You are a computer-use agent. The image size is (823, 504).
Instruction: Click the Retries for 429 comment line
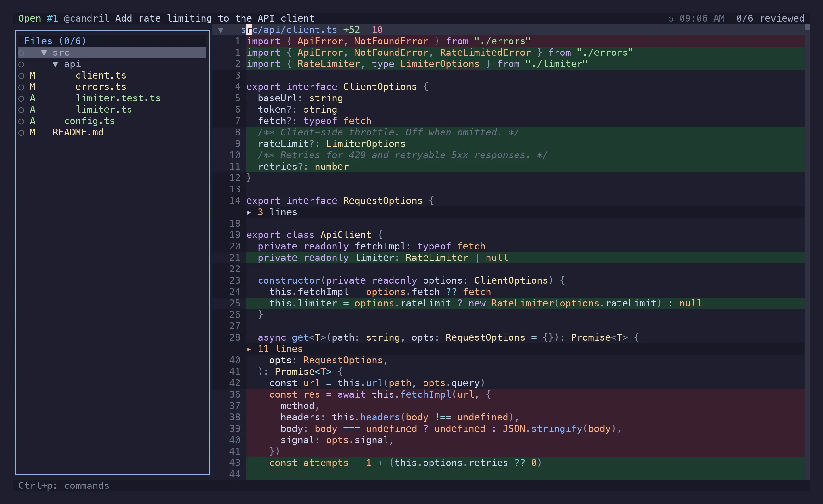525,155
